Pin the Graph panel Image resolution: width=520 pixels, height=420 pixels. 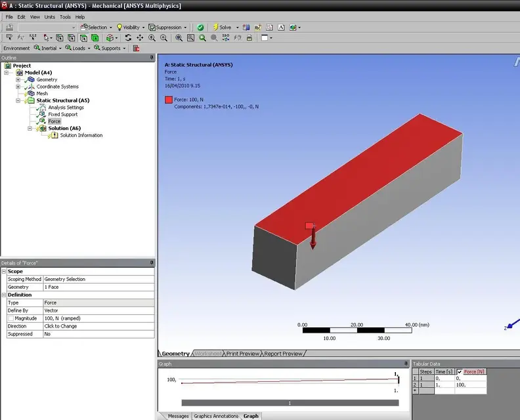[x=406, y=364]
